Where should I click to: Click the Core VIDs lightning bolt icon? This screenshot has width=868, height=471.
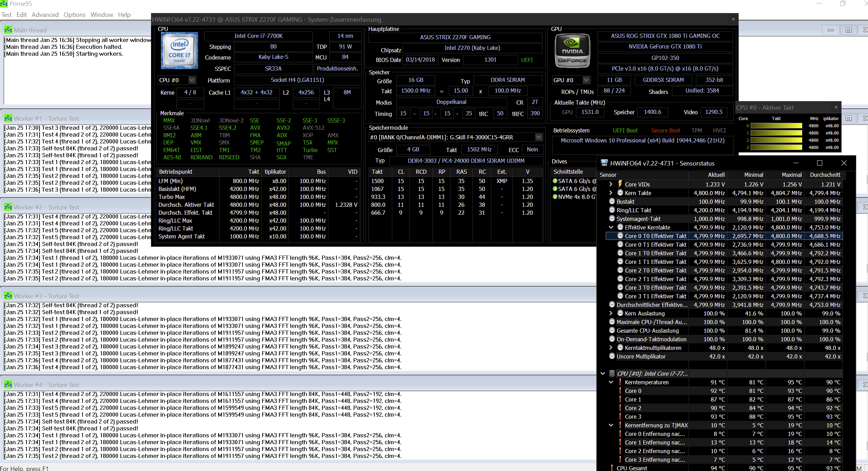[620, 184]
